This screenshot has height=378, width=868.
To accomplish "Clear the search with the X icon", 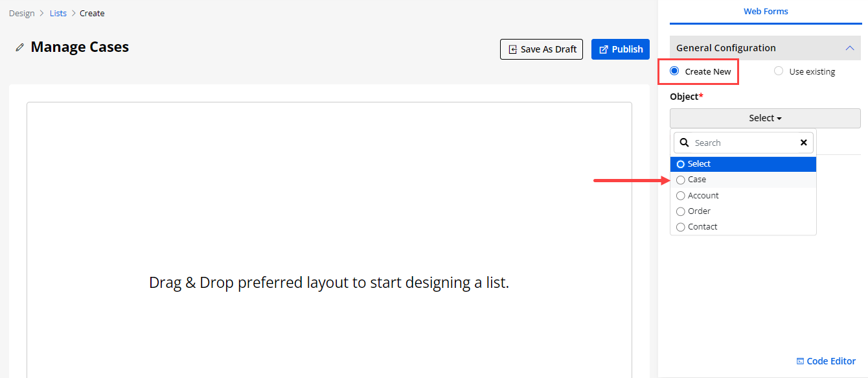I will tap(804, 143).
